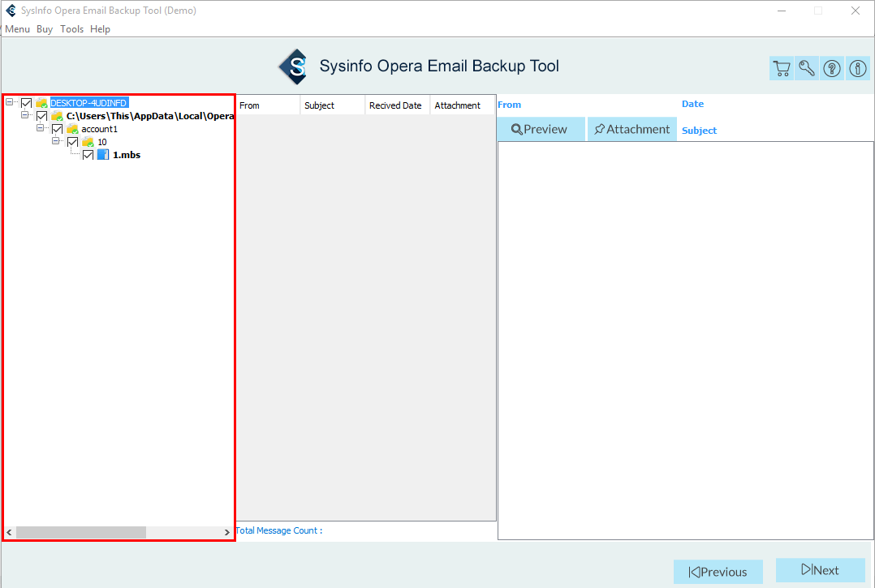Click the tree scrollbar left arrow
This screenshot has height=588, width=875.
(x=9, y=532)
